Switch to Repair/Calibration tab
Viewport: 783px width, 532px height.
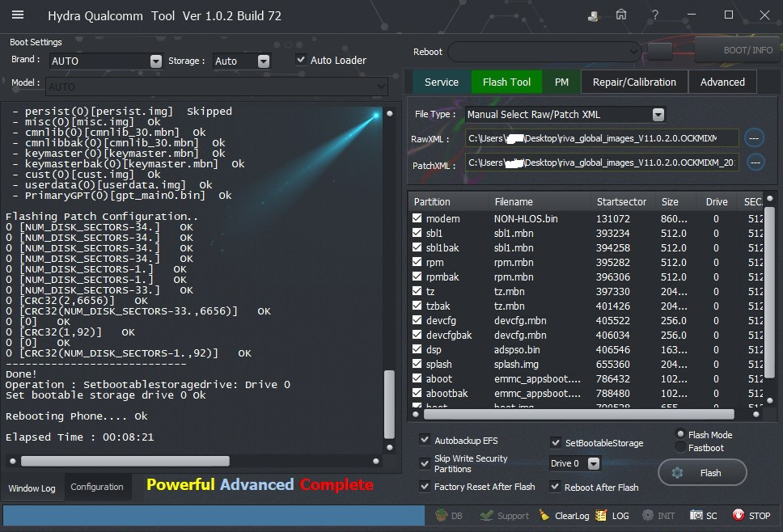tap(634, 82)
